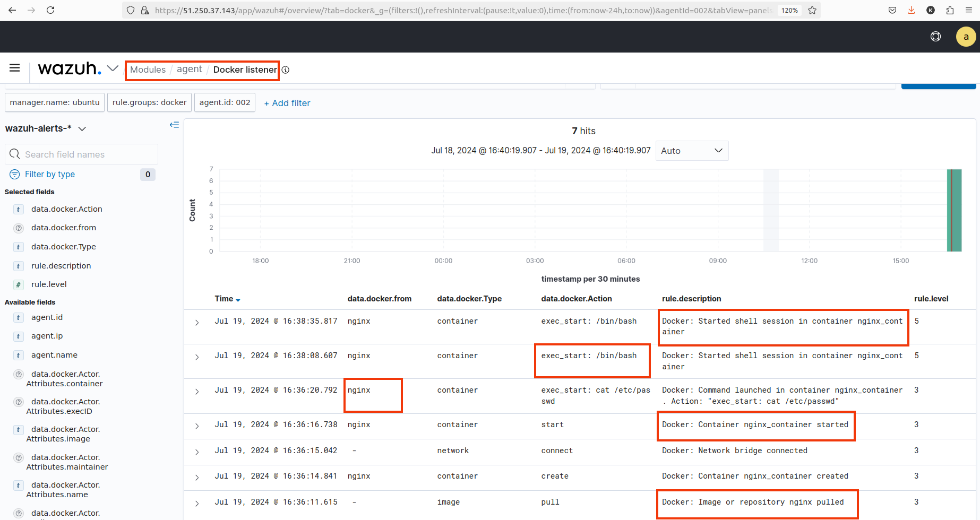Expand the 16:36:16.738 alert row
The height and width of the screenshot is (520, 980).
[197, 426]
